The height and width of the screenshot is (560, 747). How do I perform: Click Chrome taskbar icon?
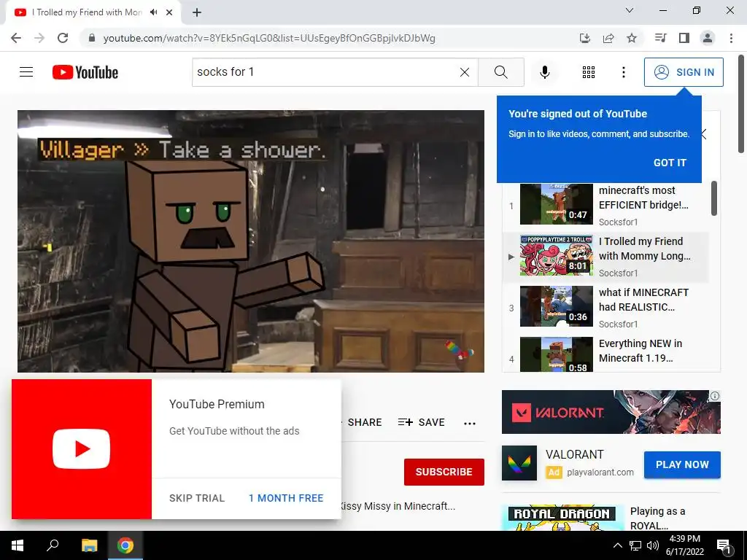click(x=125, y=545)
